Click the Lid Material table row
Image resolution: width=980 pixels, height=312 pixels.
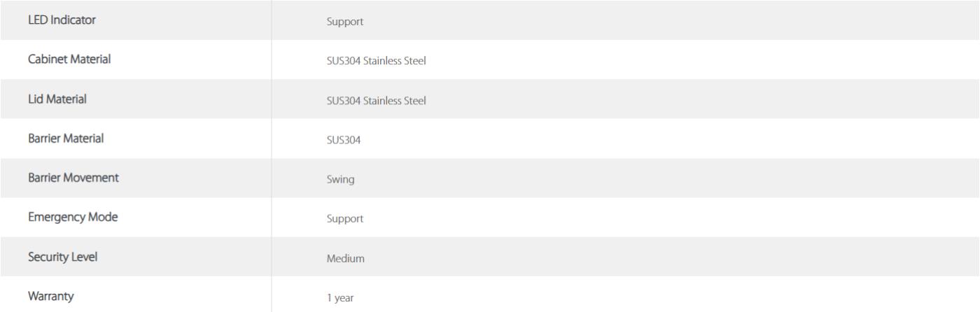490,99
